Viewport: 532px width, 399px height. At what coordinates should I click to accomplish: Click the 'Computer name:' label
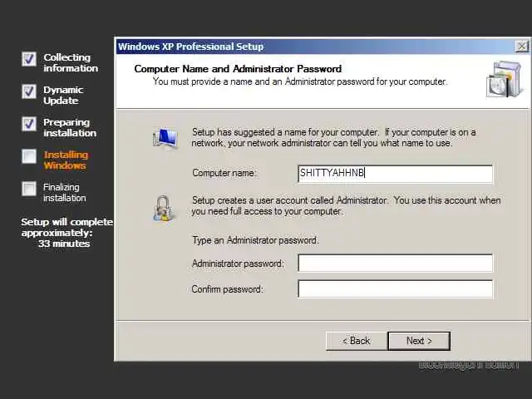(224, 173)
